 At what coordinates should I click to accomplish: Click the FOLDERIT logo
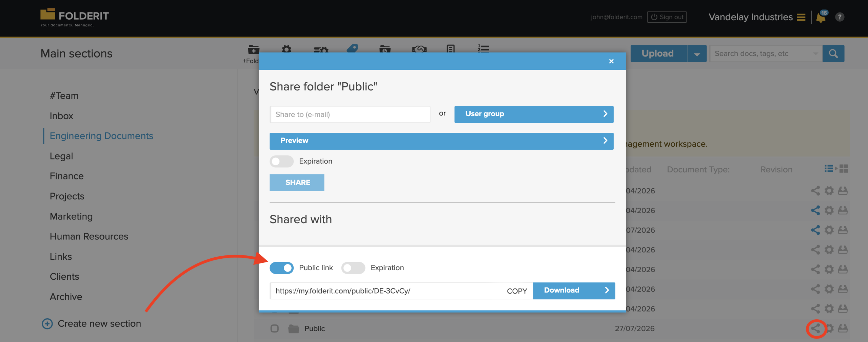pos(75,17)
